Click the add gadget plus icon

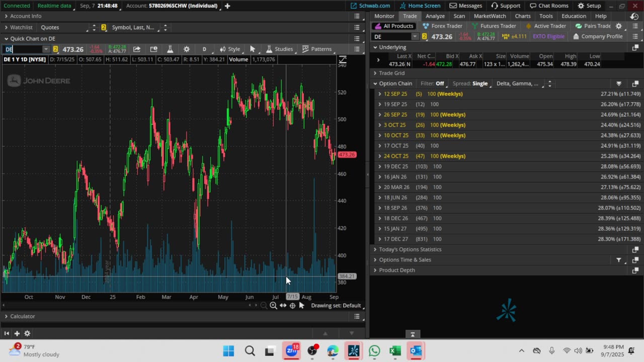pos(17,333)
